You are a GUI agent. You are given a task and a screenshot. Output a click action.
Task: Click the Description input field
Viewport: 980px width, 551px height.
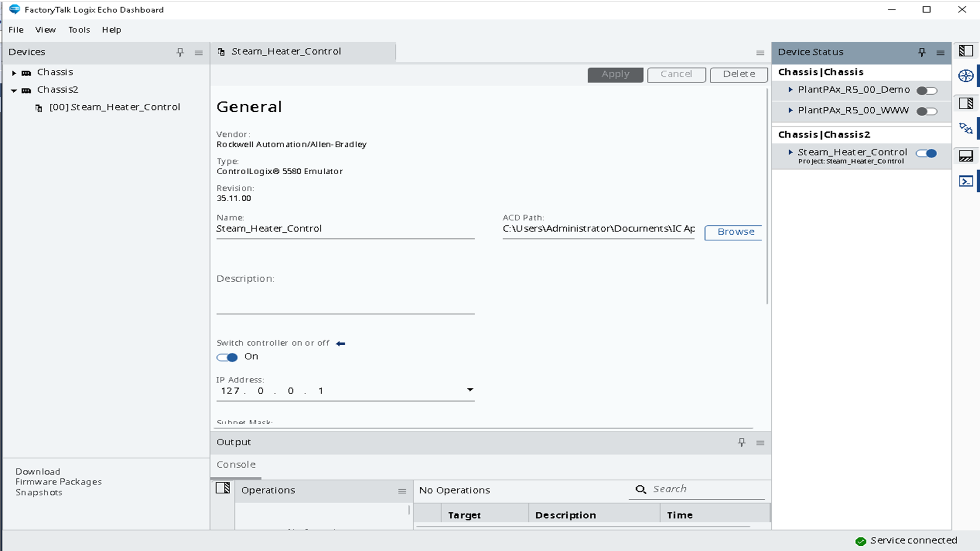tap(345, 300)
